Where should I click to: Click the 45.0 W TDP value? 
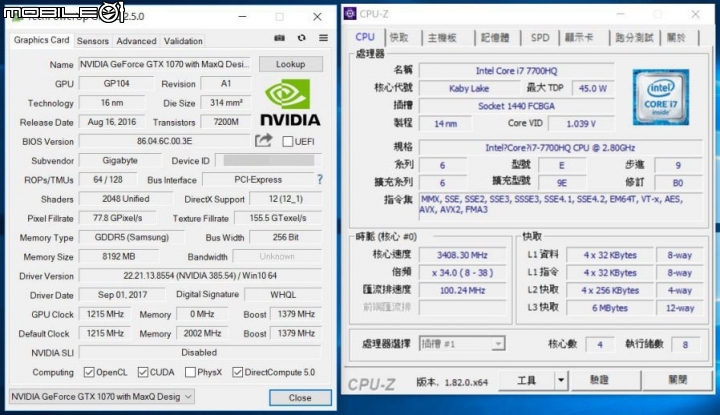click(593, 88)
